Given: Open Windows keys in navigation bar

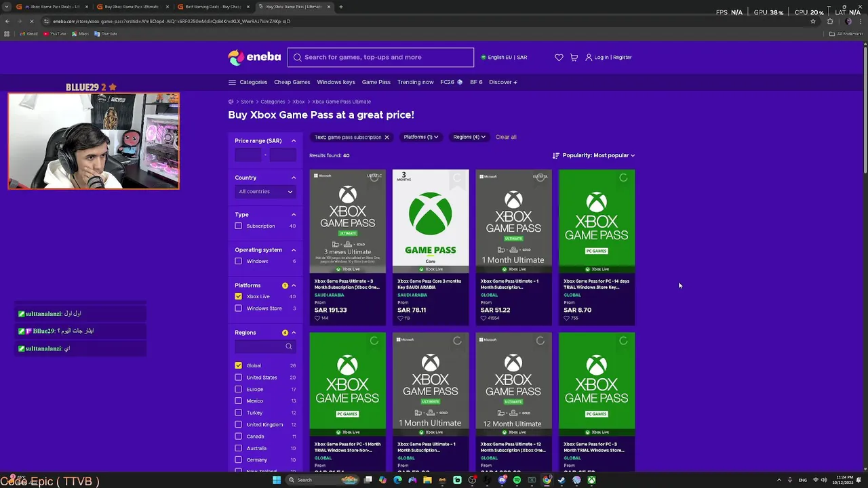Looking at the screenshot, I should [336, 82].
